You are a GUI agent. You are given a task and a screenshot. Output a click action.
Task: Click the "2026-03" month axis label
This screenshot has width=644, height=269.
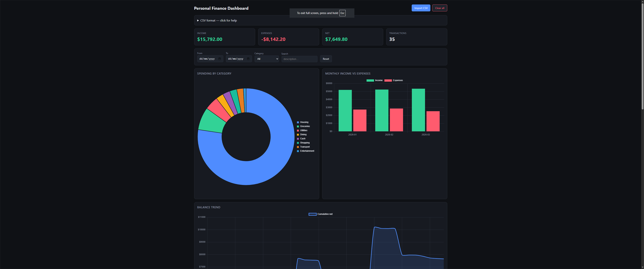(426, 135)
